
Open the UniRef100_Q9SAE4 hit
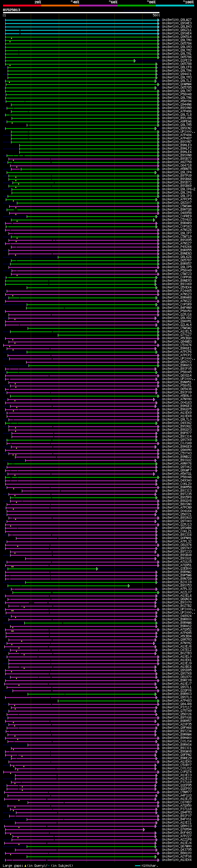pos(177,34)
